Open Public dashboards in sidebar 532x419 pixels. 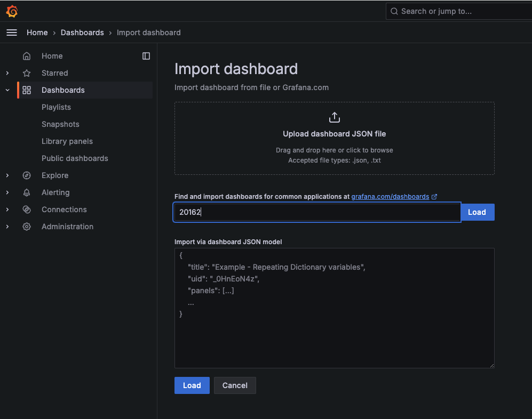coord(75,158)
